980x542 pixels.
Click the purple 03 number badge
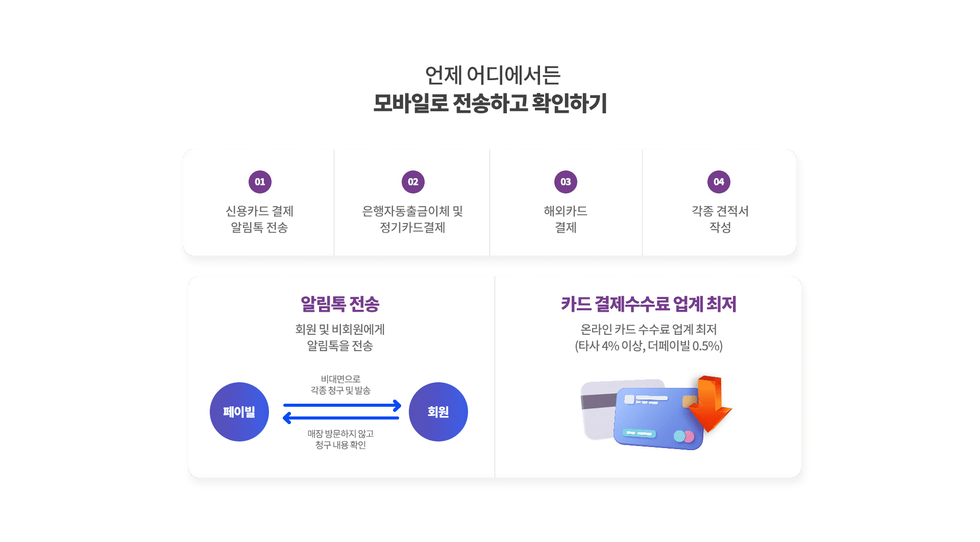(566, 182)
